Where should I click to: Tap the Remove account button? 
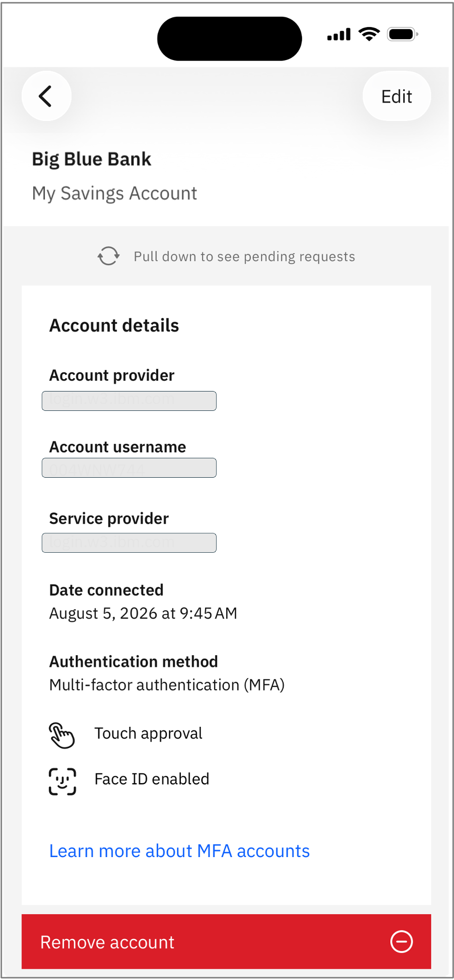tap(226, 941)
